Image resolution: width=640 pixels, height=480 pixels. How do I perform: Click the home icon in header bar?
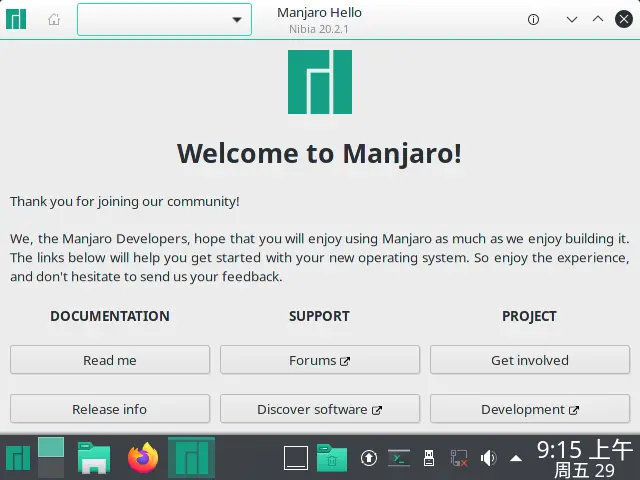(x=54, y=20)
